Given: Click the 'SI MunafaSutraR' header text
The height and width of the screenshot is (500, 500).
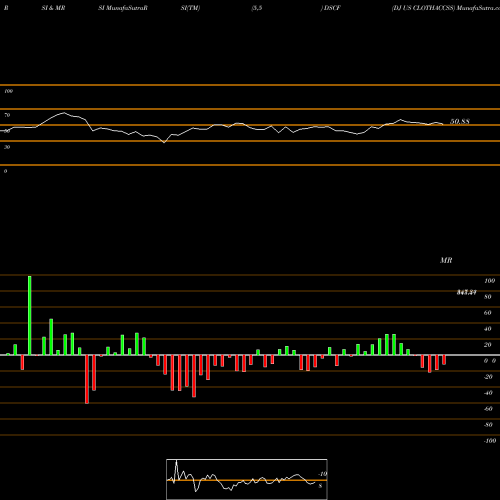Looking at the screenshot, I should (x=123, y=8).
